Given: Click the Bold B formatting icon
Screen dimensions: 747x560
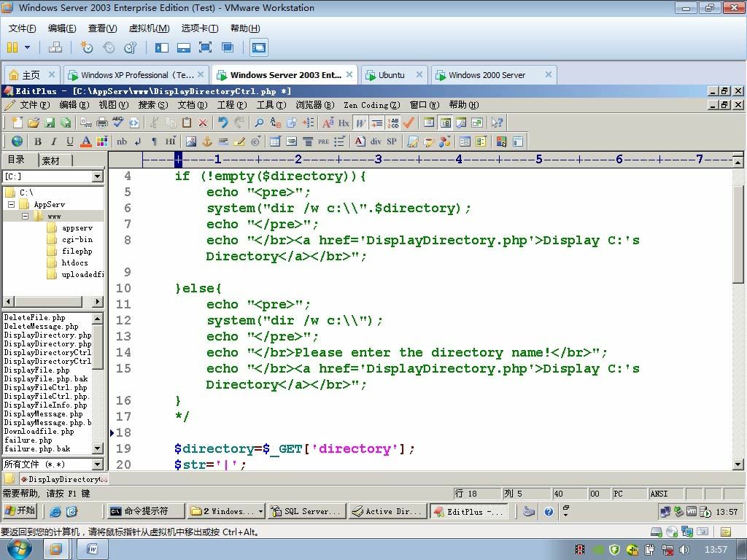Looking at the screenshot, I should [38, 141].
